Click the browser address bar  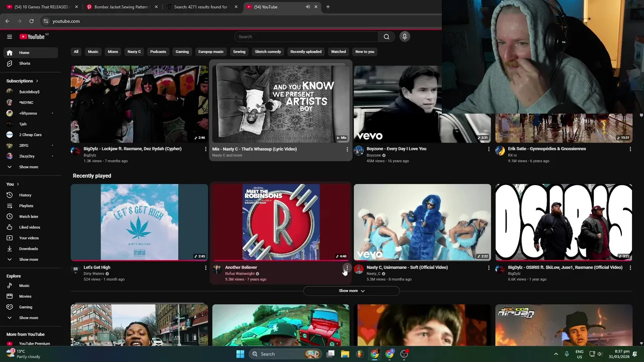coord(242,21)
